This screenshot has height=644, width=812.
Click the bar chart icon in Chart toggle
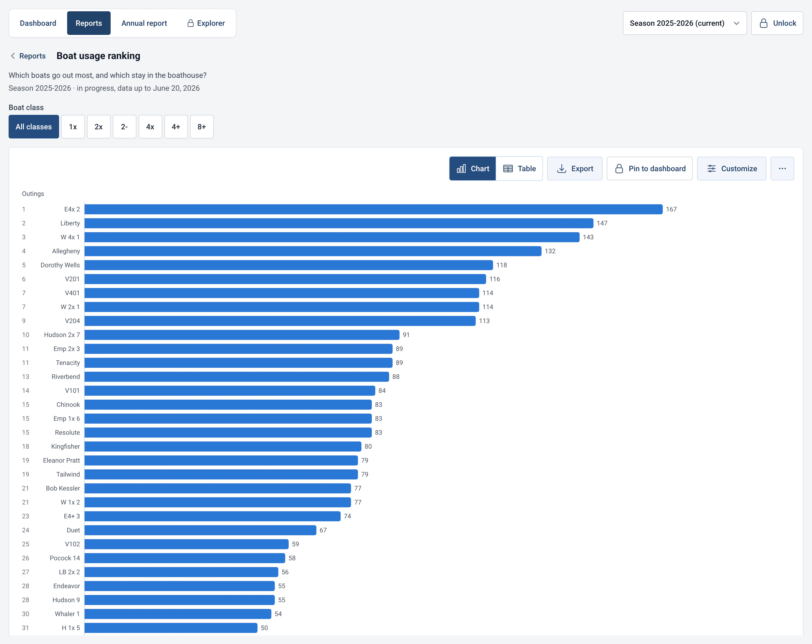tap(461, 169)
